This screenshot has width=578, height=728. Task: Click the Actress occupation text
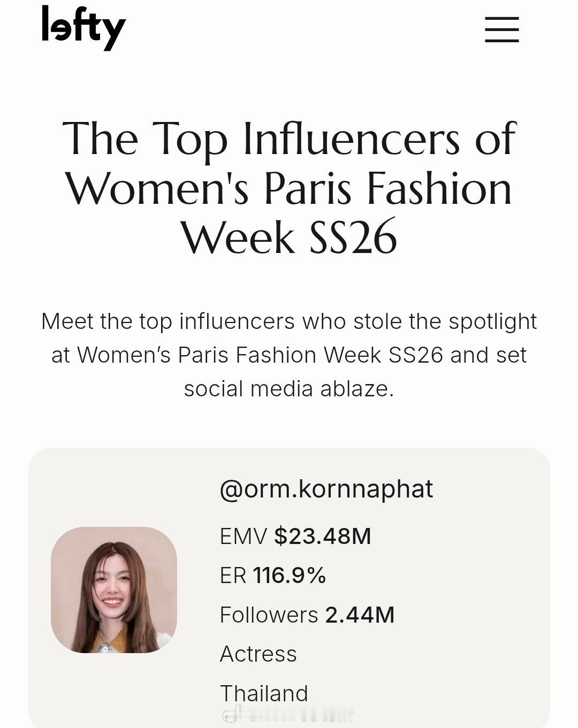[258, 654]
